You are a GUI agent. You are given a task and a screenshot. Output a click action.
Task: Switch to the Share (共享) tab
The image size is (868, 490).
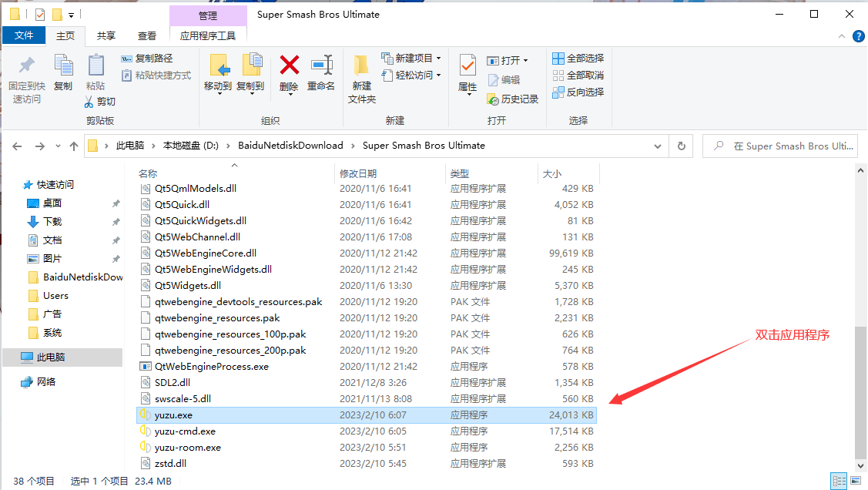click(106, 35)
